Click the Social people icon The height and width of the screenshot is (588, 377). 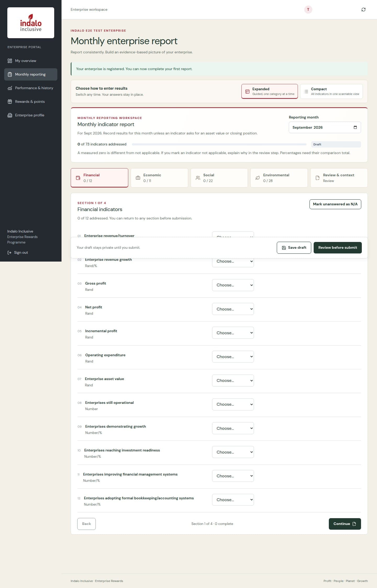[198, 178]
